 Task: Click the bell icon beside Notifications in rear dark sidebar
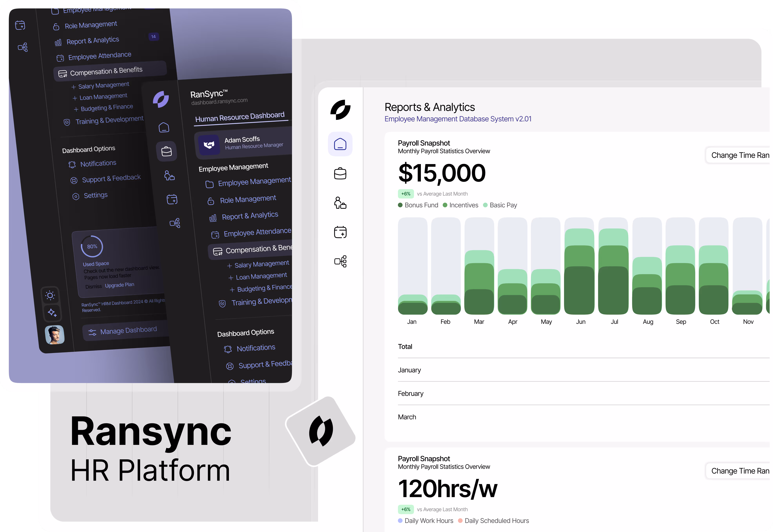click(72, 165)
